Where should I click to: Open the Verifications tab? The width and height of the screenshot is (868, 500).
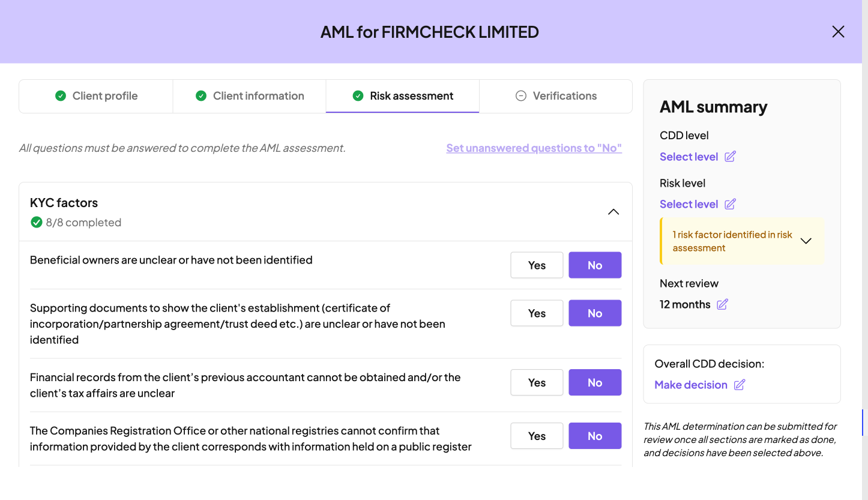(x=556, y=96)
